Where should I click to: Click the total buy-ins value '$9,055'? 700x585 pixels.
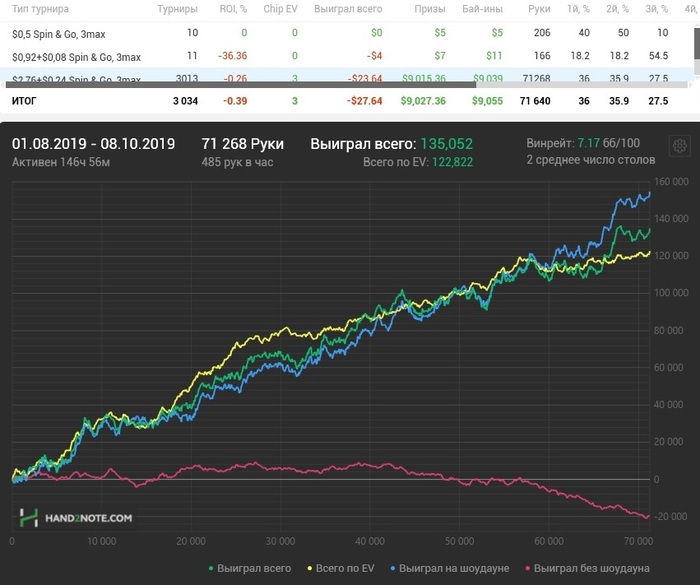tap(487, 101)
